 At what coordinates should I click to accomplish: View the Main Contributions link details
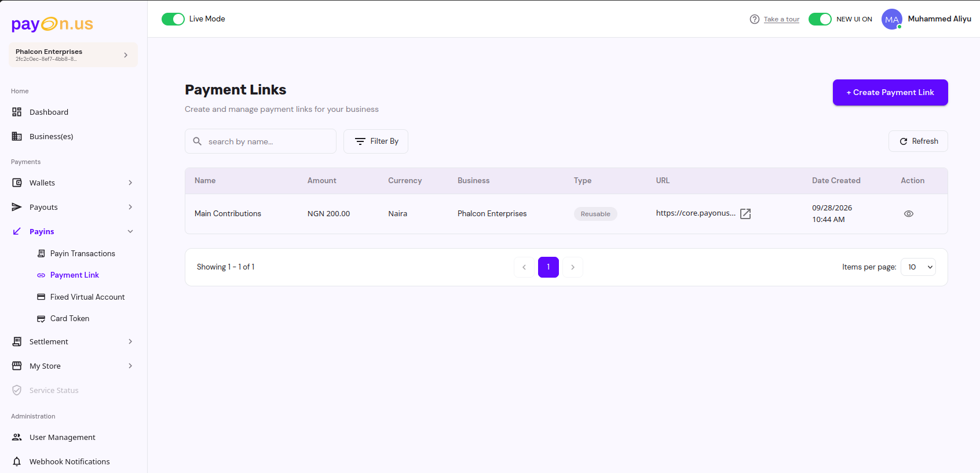[x=909, y=214]
